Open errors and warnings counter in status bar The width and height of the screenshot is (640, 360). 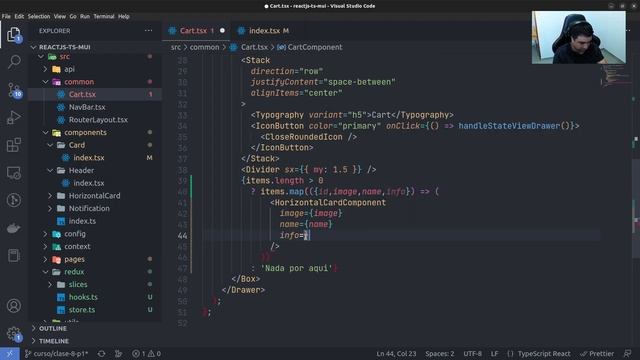[146, 353]
